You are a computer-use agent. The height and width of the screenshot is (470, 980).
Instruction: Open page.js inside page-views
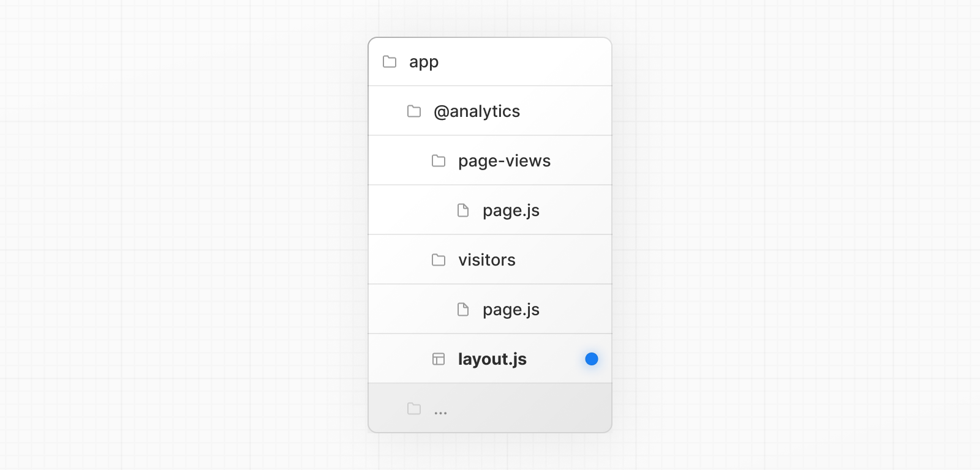(511, 211)
